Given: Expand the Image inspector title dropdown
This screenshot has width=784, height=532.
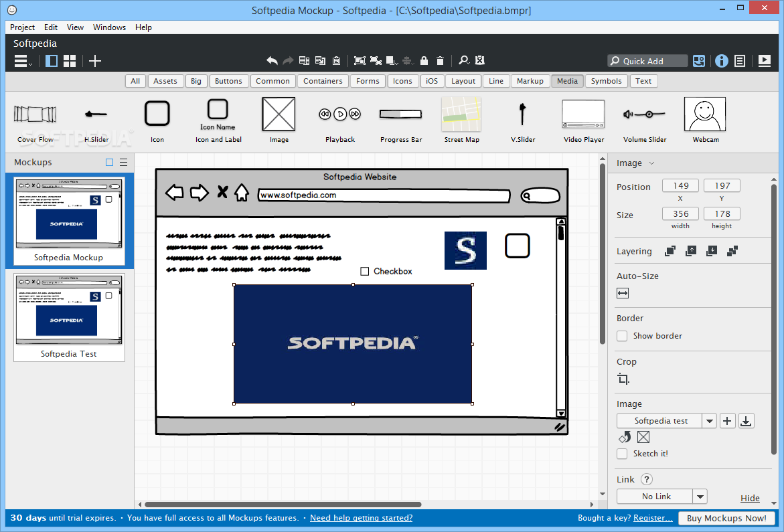Looking at the screenshot, I should (651, 163).
